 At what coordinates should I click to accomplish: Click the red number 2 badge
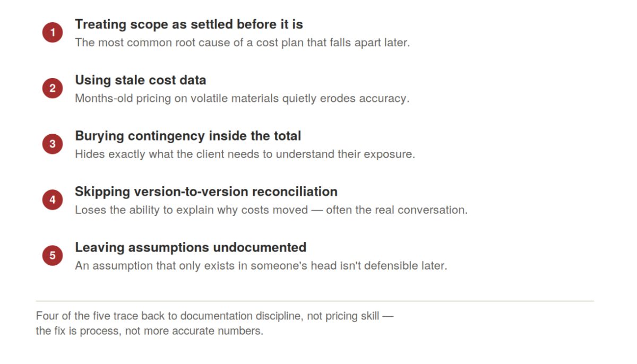(x=53, y=89)
